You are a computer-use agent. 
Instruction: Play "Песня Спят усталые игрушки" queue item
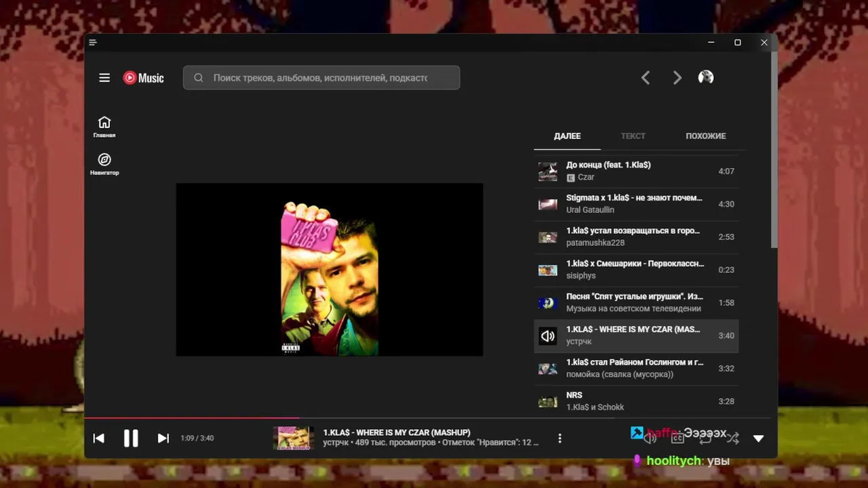636,302
